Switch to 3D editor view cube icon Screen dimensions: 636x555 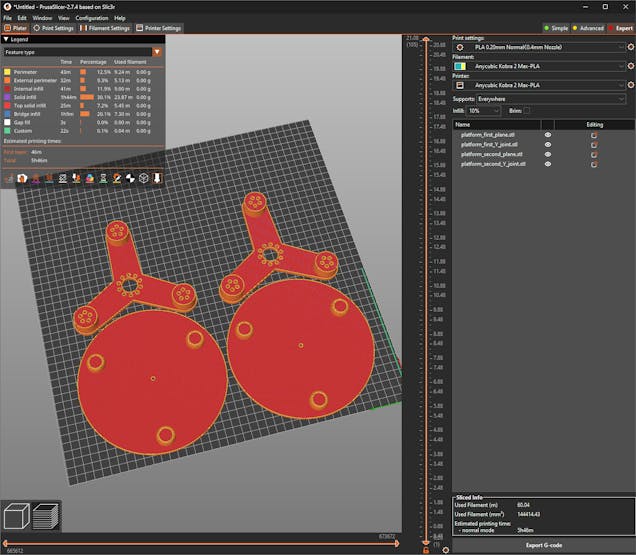[17, 517]
